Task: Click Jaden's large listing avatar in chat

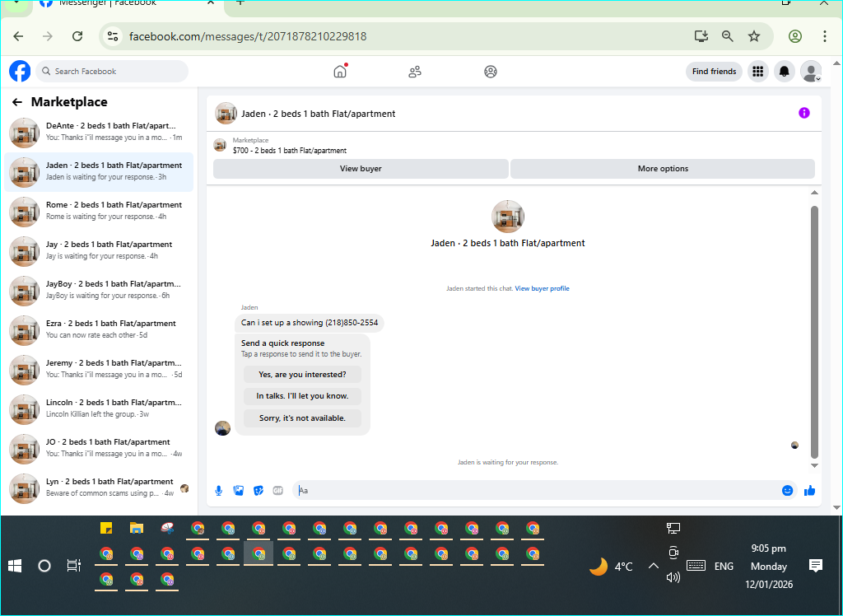Action: coord(507,217)
